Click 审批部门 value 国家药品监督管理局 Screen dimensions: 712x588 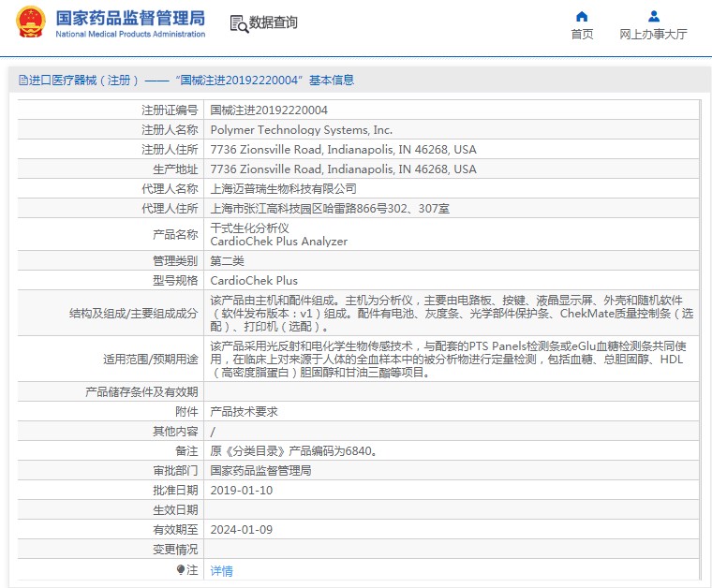[260, 470]
